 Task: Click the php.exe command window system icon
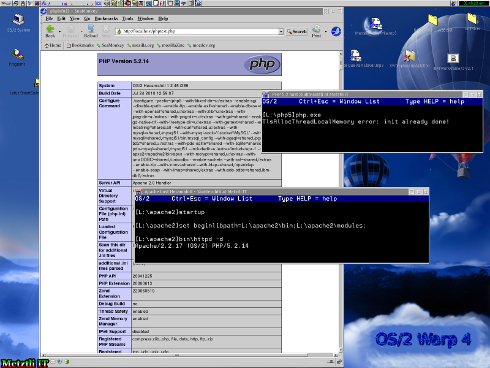pos(266,95)
